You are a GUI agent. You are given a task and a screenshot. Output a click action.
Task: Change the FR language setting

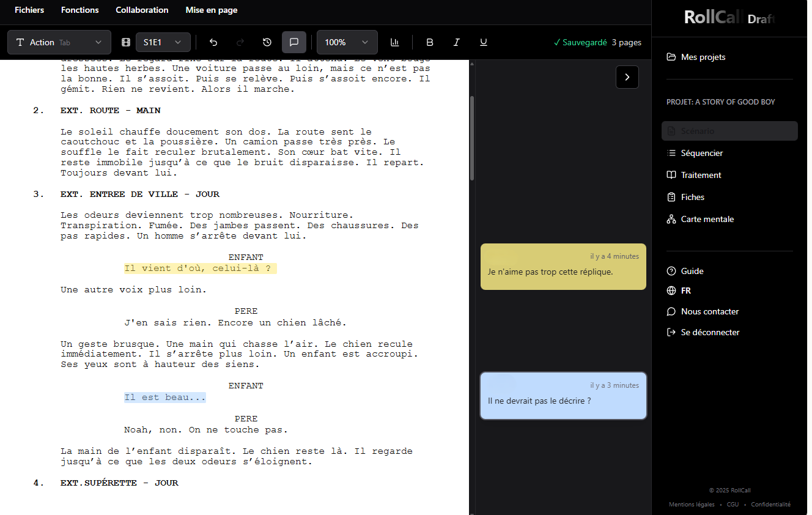pyautogui.click(x=679, y=291)
